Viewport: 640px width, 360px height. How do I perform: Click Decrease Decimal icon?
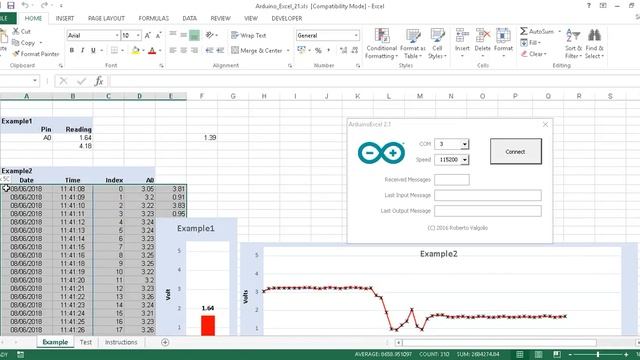(355, 50)
